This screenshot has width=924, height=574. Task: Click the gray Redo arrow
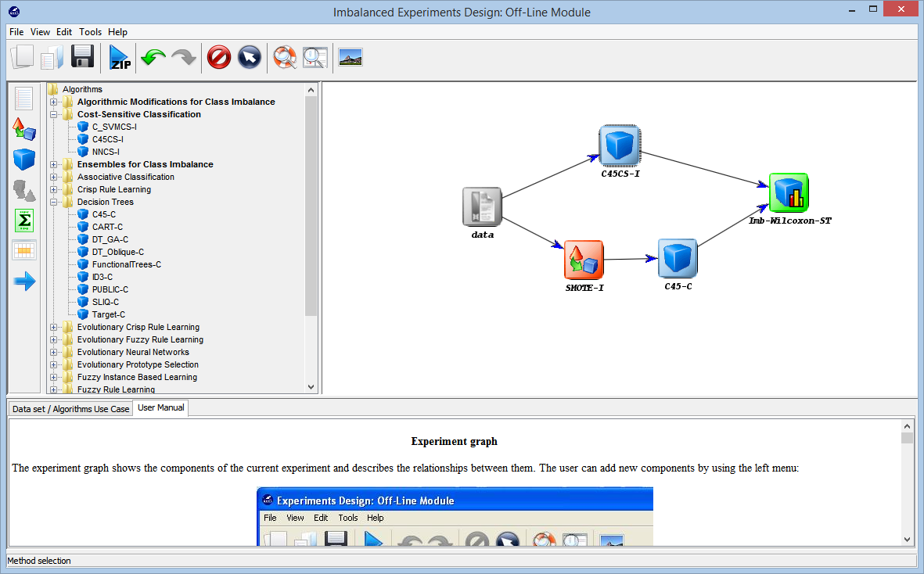(184, 57)
